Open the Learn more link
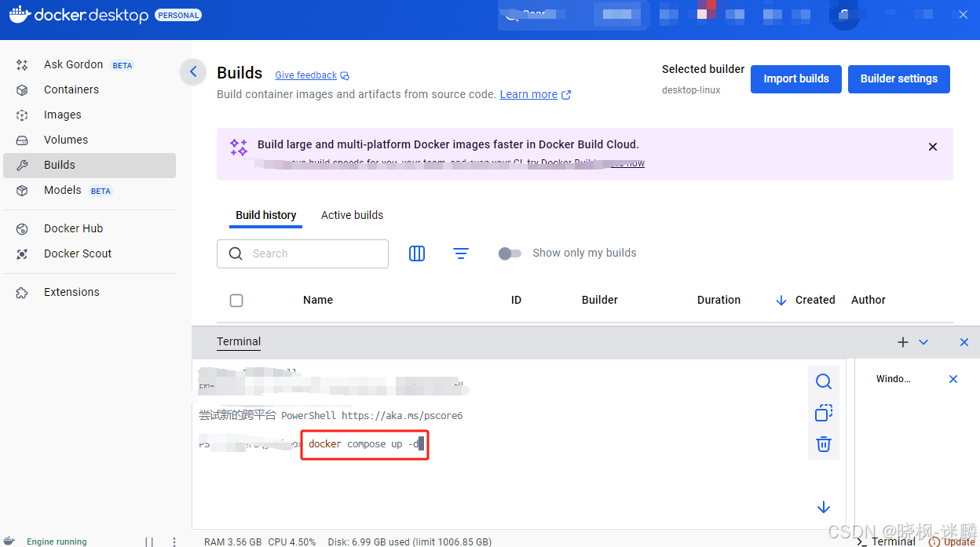Screen dimensions: 980x547 528,94
